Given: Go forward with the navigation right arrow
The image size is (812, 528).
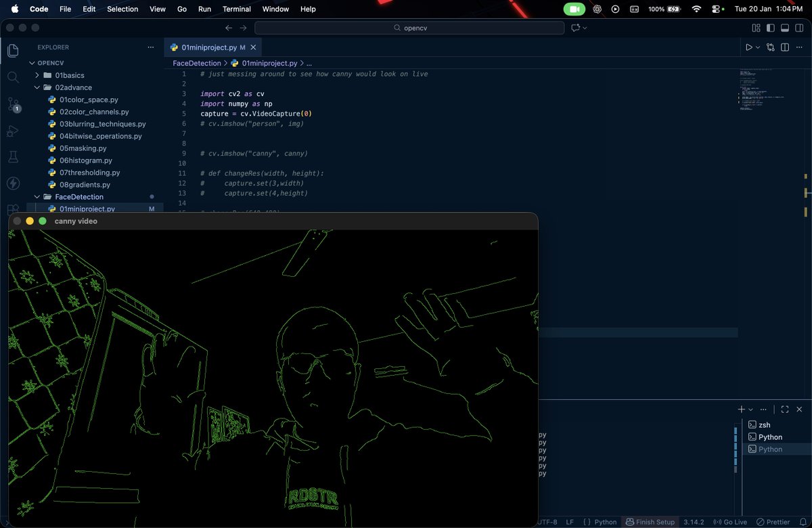Looking at the screenshot, I should (x=244, y=28).
